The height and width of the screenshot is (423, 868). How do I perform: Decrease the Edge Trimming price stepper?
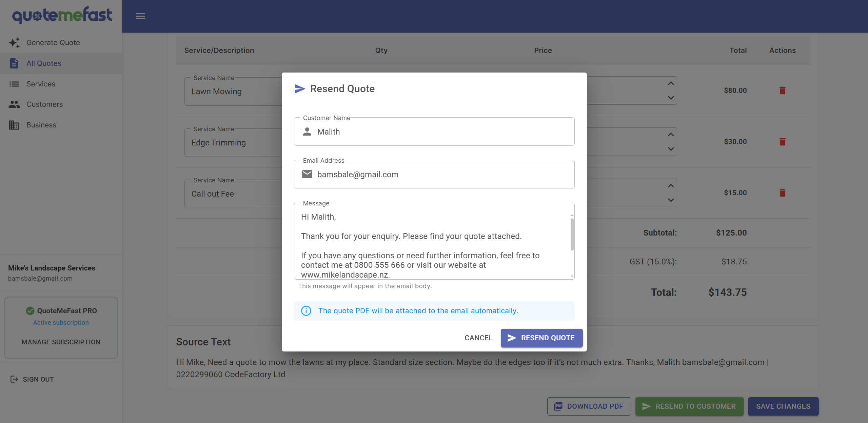[671, 149]
